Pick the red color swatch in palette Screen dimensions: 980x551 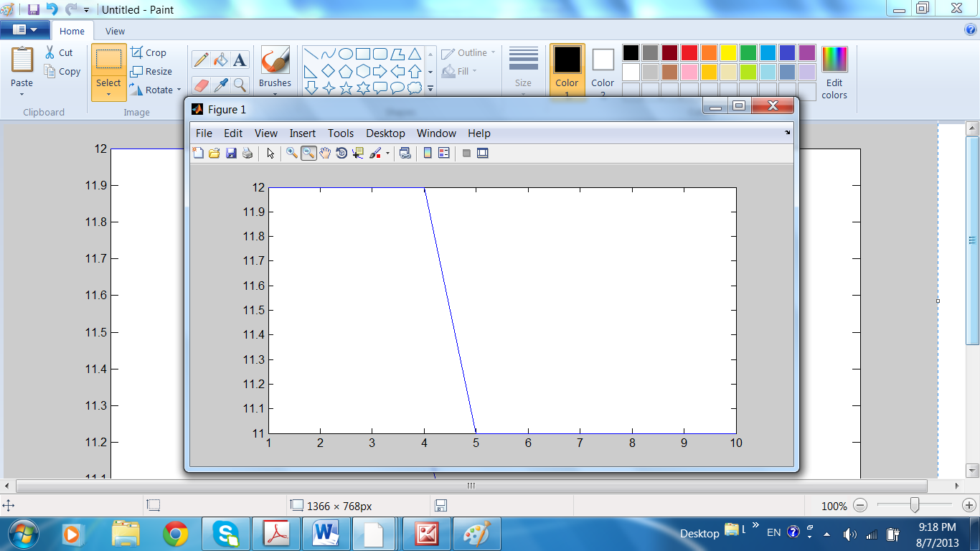click(x=689, y=52)
